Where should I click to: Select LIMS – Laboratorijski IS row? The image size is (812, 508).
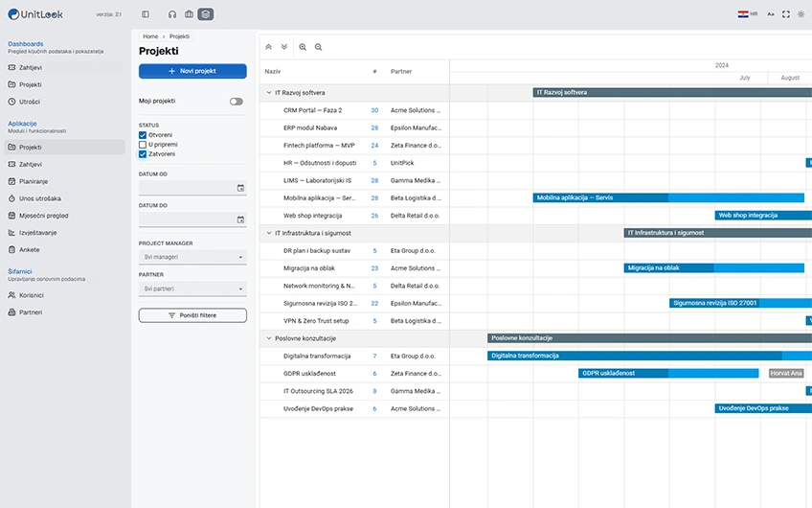(x=354, y=180)
